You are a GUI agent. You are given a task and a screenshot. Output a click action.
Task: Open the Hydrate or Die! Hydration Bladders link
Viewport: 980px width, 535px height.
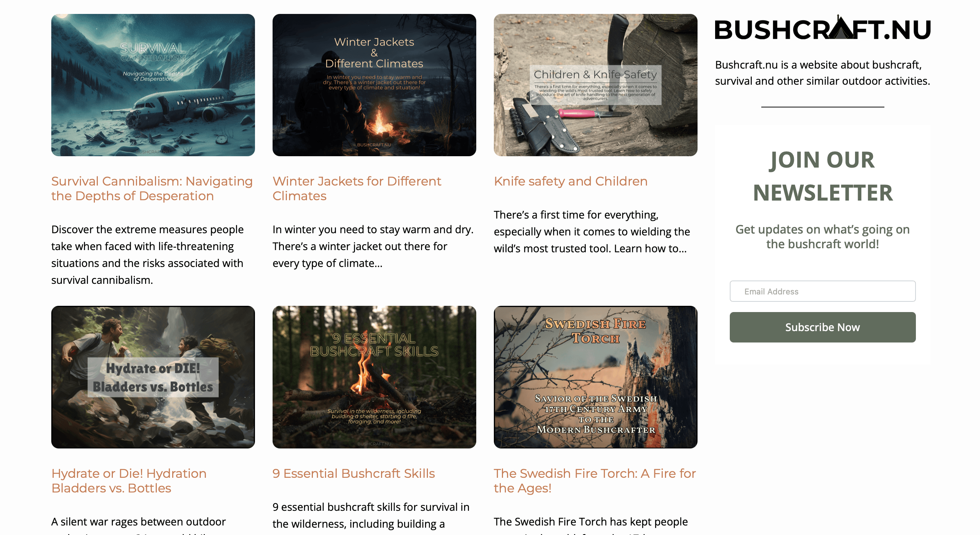click(x=129, y=481)
